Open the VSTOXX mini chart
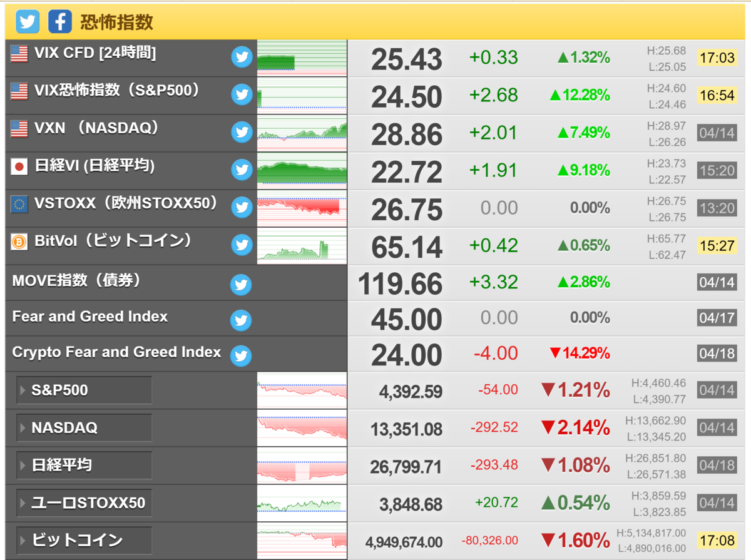 point(302,208)
